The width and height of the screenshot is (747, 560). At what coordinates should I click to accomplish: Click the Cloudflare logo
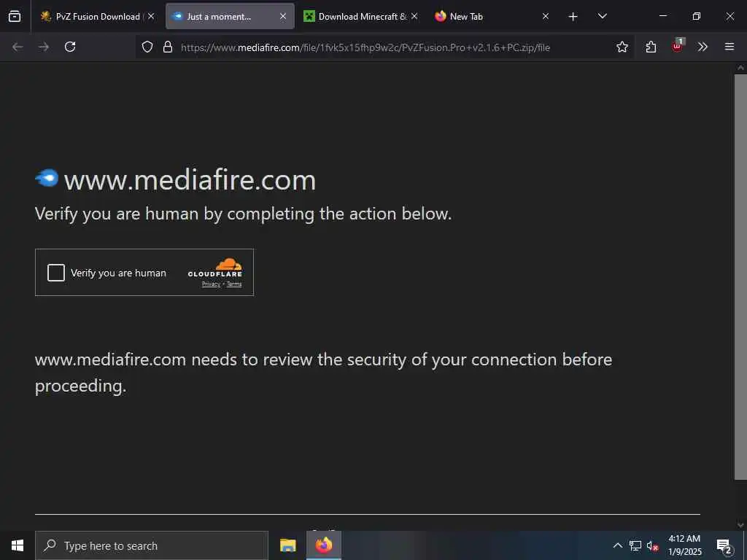pyautogui.click(x=215, y=268)
